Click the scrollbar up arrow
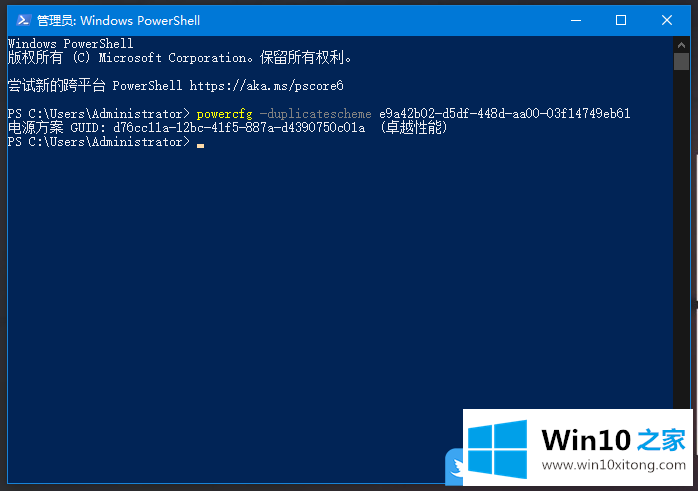Image resolution: width=698 pixels, height=491 pixels. 681,45
